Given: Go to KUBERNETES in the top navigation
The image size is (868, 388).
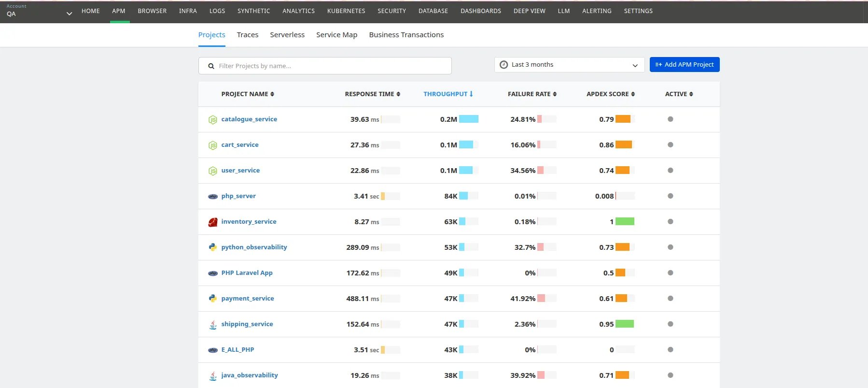Looking at the screenshot, I should (x=346, y=11).
